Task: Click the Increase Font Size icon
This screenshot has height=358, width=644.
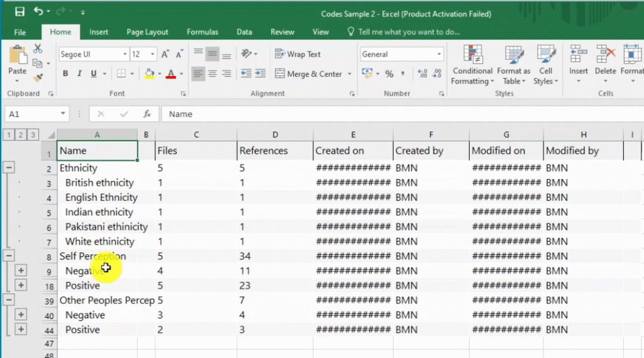Action: (x=165, y=55)
